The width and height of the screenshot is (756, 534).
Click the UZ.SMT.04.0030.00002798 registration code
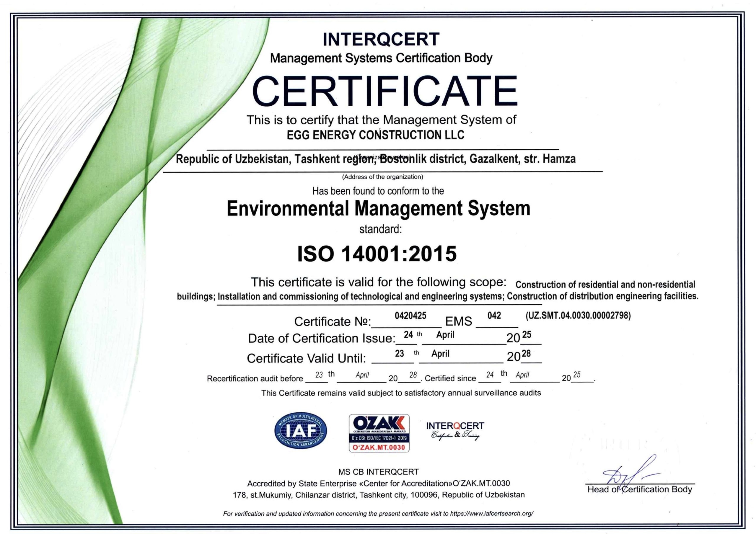[x=578, y=316]
